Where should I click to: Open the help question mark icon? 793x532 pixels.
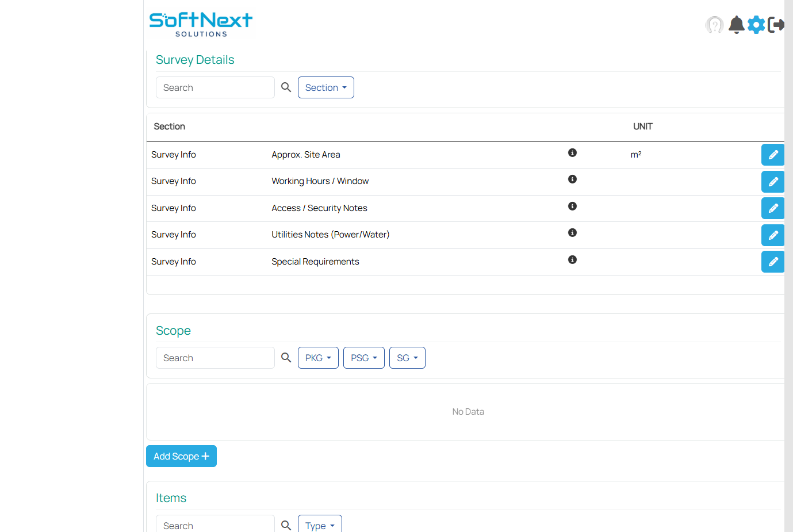coord(714,25)
